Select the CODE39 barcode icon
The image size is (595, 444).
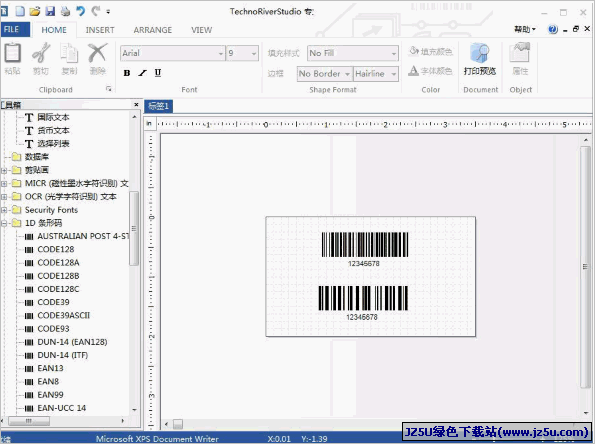pos(29,303)
